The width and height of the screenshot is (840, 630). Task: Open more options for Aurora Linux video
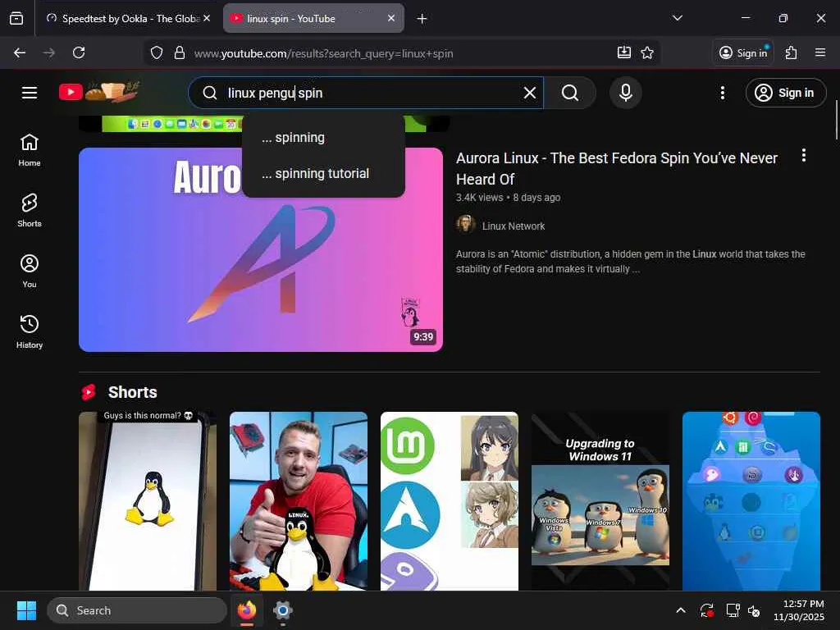click(x=804, y=155)
